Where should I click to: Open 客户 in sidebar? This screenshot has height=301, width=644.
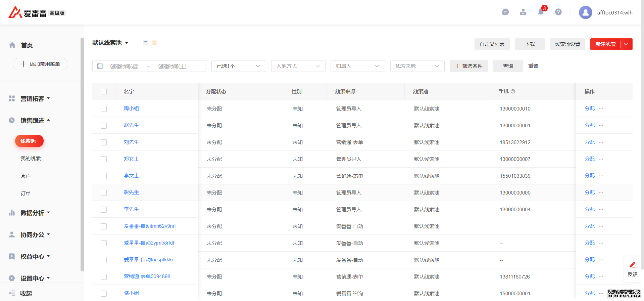click(x=26, y=176)
